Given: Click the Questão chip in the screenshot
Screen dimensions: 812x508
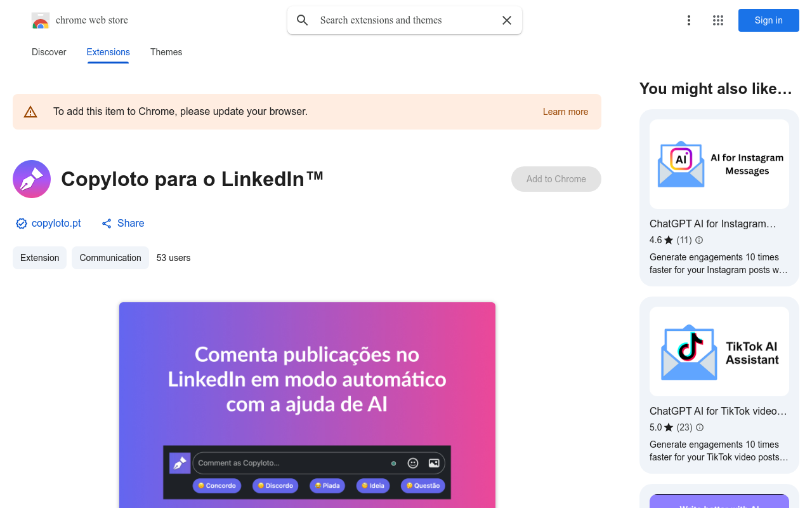Looking at the screenshot, I should (423, 486).
